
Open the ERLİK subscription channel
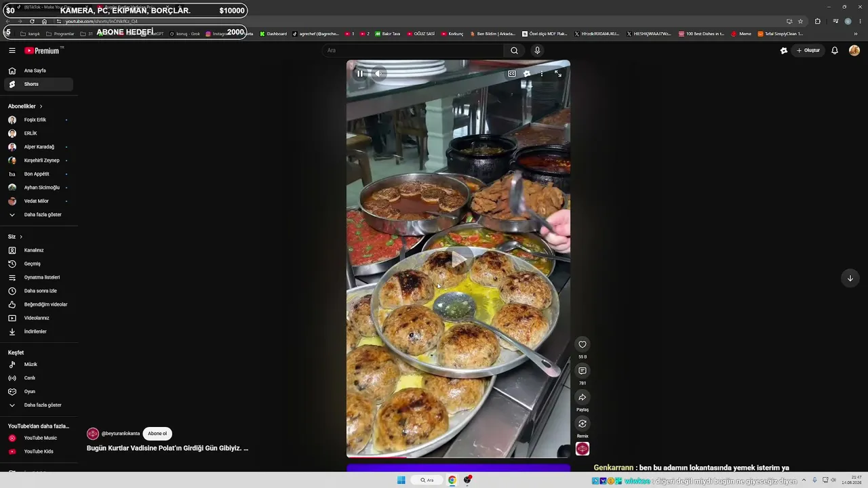tap(39, 134)
